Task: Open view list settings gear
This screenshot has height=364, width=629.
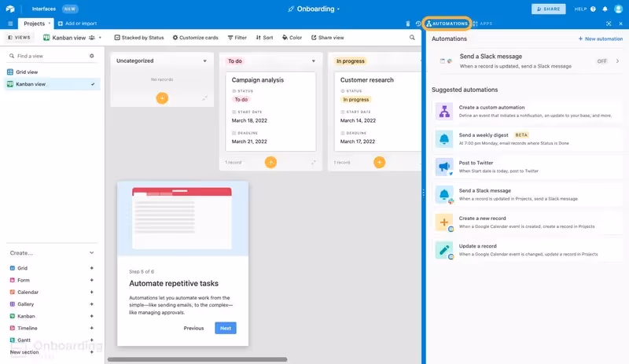Action: point(92,56)
